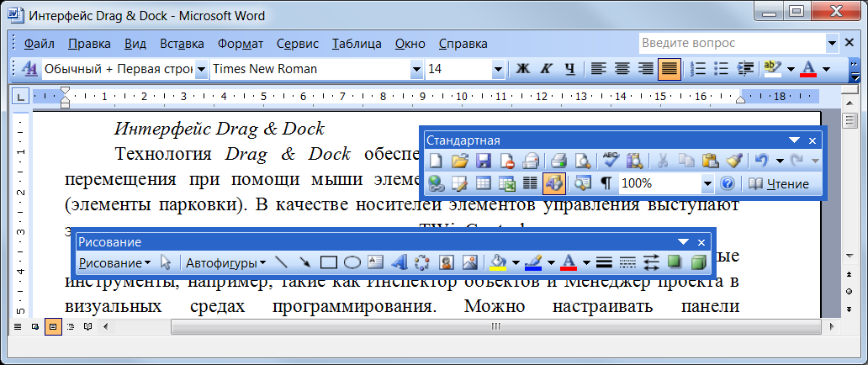The image size is (868, 365).
Task: Open the Автофигуры shapes menu
Action: [226, 263]
